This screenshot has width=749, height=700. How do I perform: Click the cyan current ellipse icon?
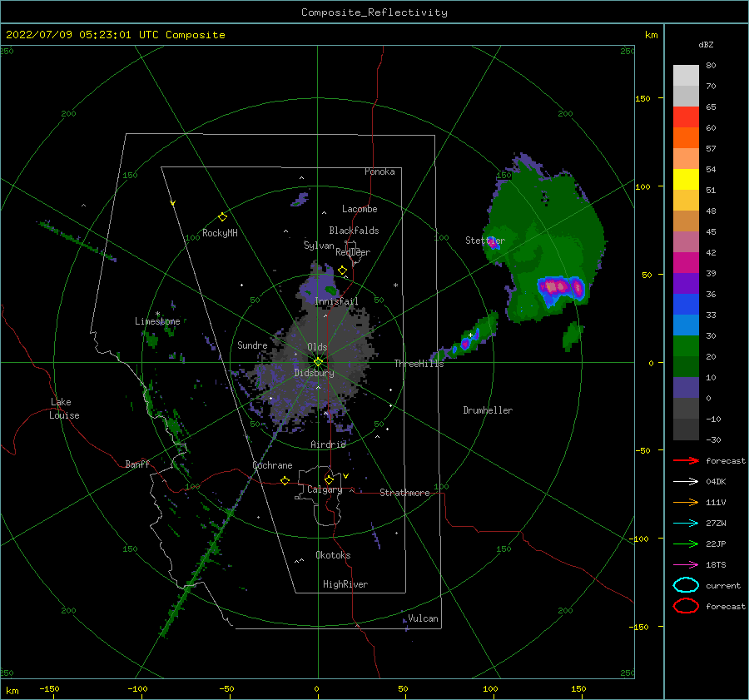(686, 585)
